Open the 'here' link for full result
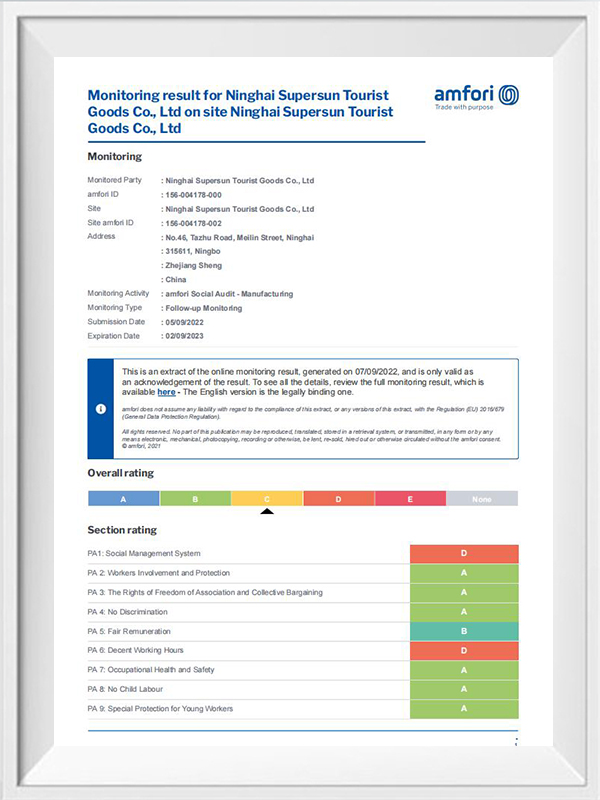The width and height of the screenshot is (600, 800). pyautogui.click(x=166, y=392)
